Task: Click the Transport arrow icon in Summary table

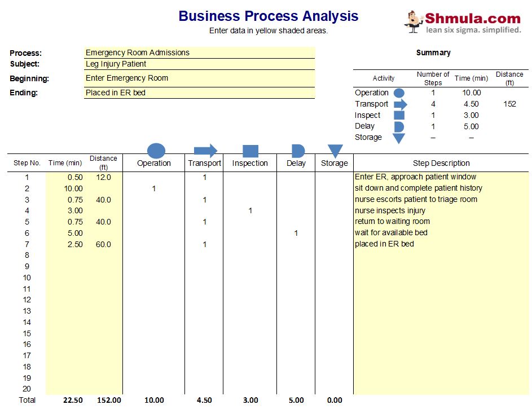Action: pyautogui.click(x=399, y=104)
